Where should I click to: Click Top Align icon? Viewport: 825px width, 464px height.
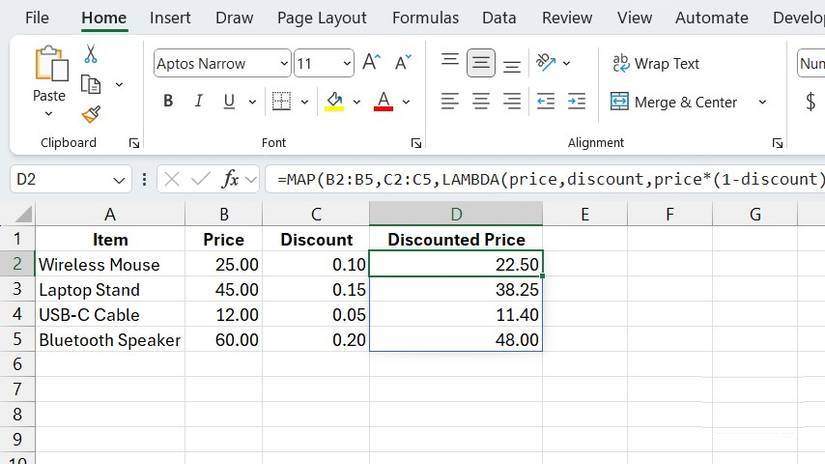coord(450,59)
